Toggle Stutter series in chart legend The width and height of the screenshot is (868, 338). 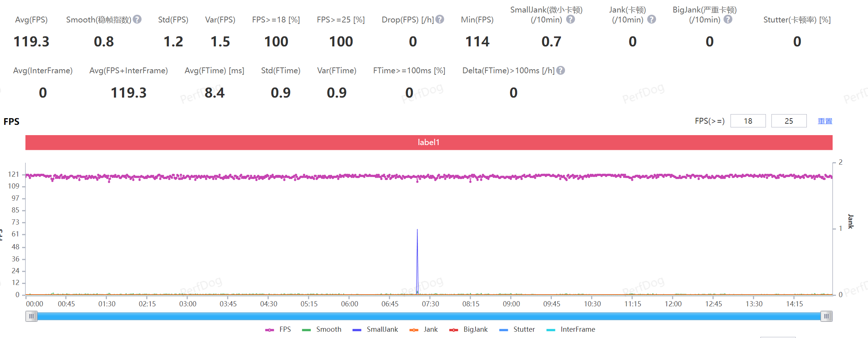point(517,330)
